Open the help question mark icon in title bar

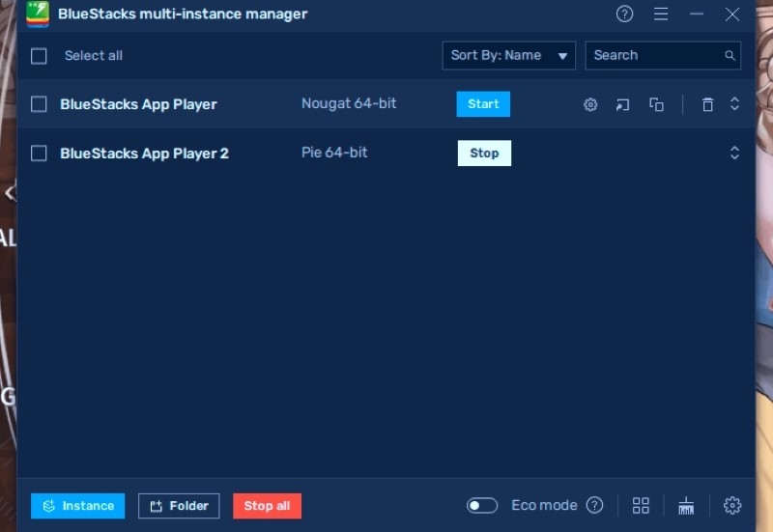(624, 14)
